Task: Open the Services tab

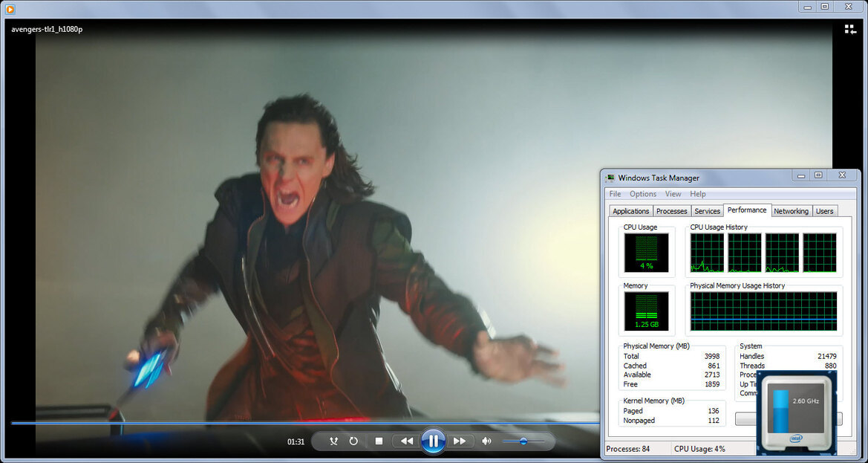Action: 707,211
